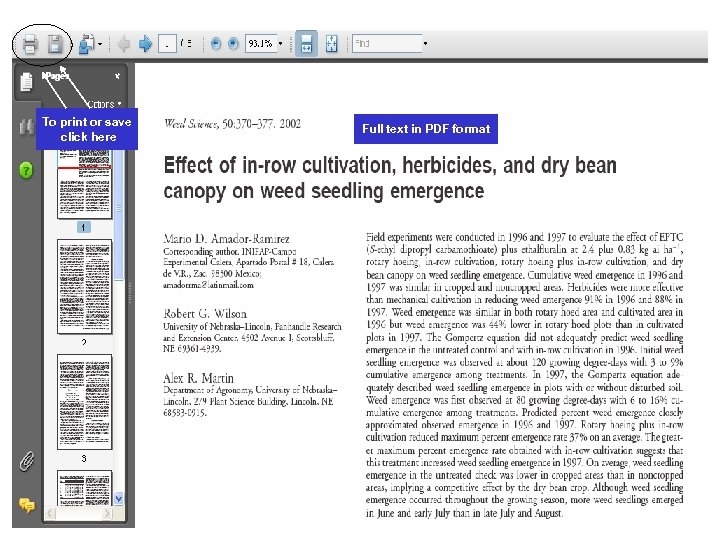
Task: Click the citation 'Weed Science, 50:370–377. 2002'
Action: [232, 124]
